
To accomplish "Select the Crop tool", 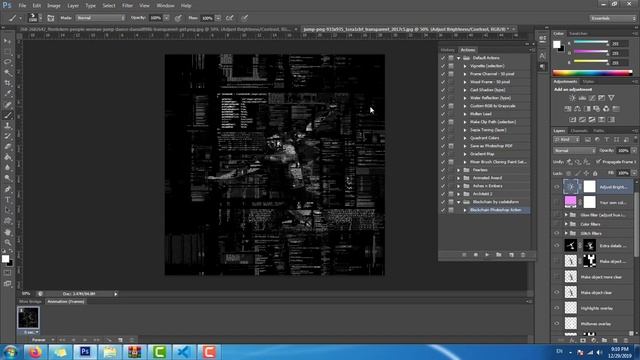I will pos(7,83).
